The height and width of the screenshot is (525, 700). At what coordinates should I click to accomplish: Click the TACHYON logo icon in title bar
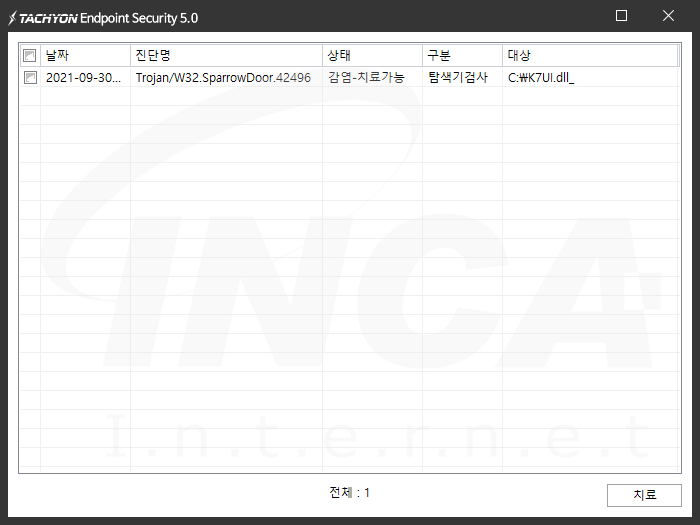[12, 18]
